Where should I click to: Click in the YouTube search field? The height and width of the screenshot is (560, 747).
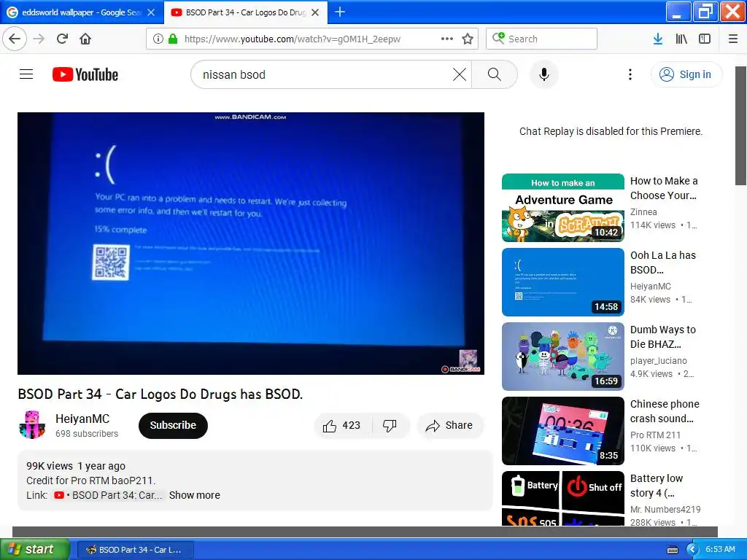[x=324, y=74]
